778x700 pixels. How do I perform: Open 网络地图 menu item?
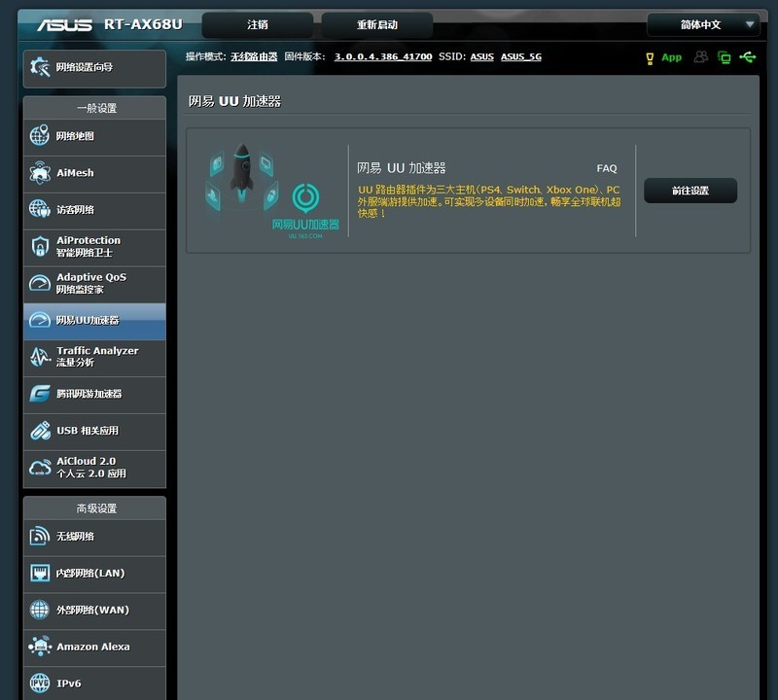point(94,136)
